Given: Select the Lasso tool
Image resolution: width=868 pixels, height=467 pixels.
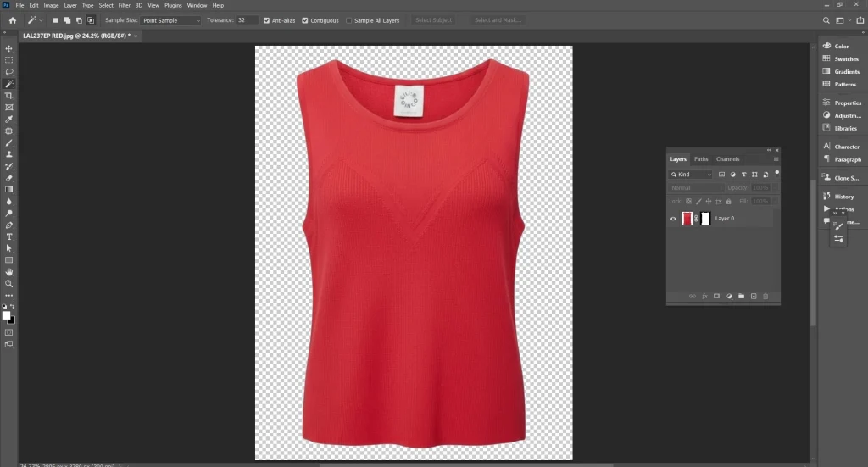Looking at the screenshot, I should [9, 73].
